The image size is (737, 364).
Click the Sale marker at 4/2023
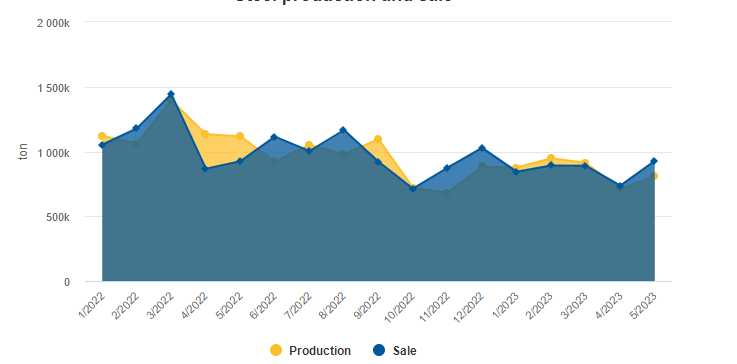point(620,186)
